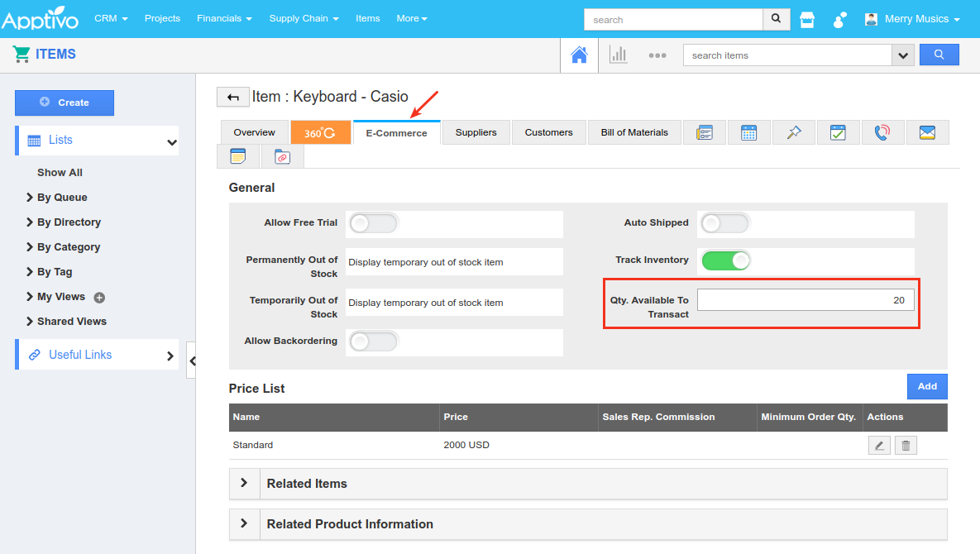Open the CRM dropdown menu
The height and width of the screenshot is (554, 980).
[x=112, y=18]
